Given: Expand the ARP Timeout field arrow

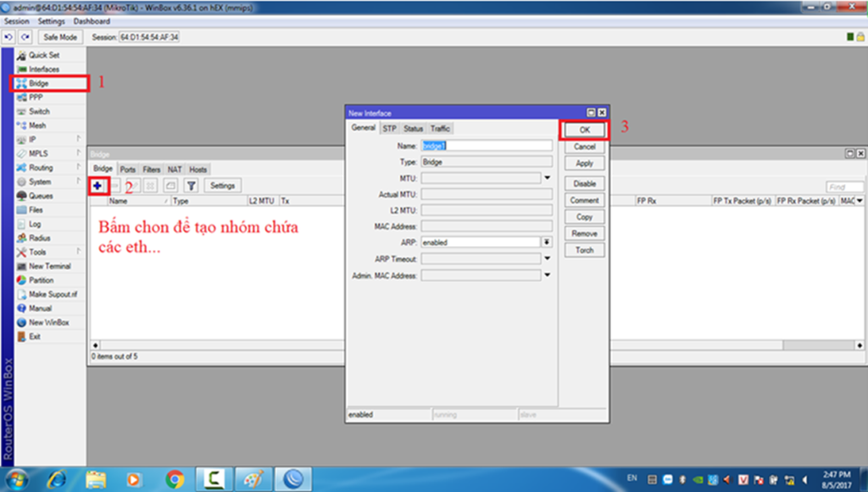Looking at the screenshot, I should (548, 259).
